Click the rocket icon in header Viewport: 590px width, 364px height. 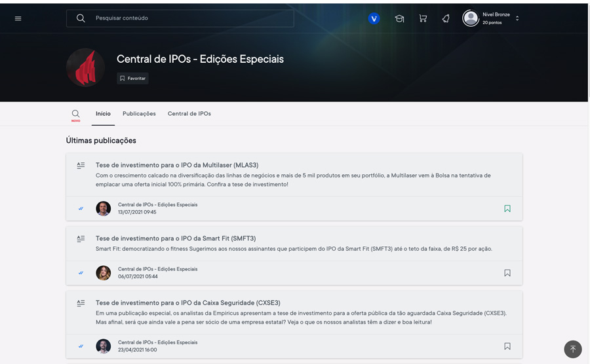(446, 18)
